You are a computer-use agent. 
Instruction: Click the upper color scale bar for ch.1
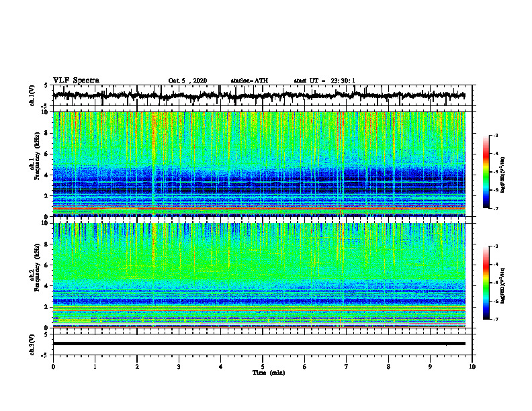(486, 172)
